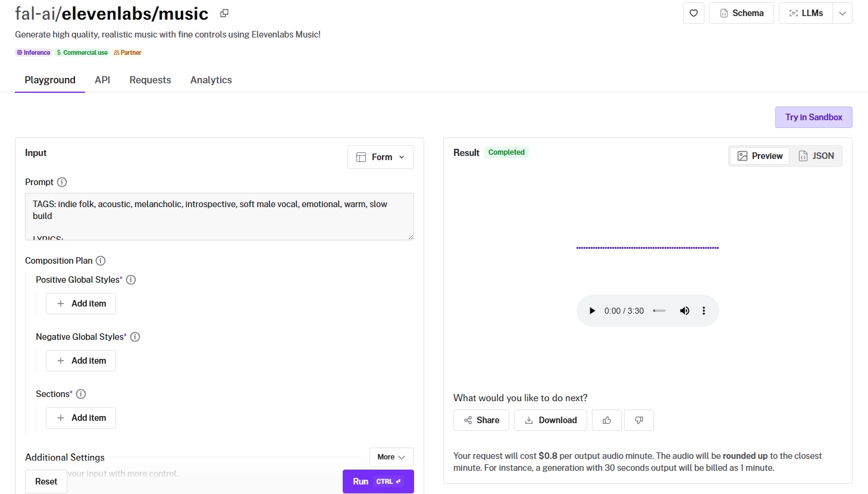This screenshot has height=494, width=868.
Task: Click the Prompt info icon
Action: 62,182
